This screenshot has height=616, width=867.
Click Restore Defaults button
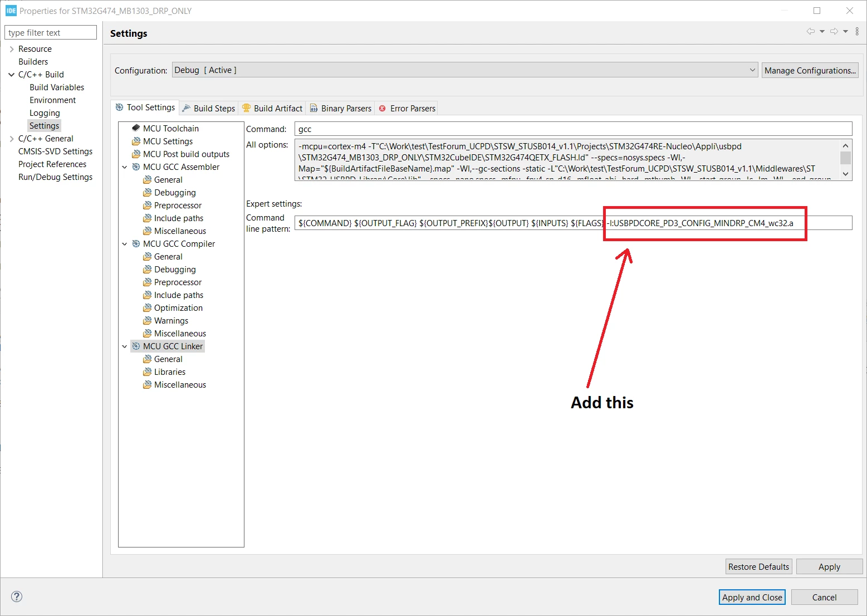tap(758, 566)
